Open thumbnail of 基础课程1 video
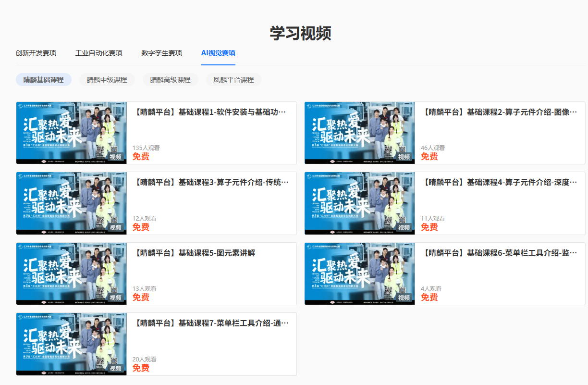Image resolution: width=588 pixels, height=385 pixels. [x=71, y=133]
